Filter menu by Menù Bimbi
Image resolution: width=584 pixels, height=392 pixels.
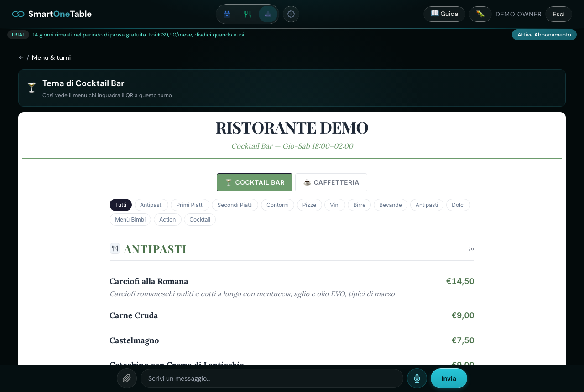click(130, 220)
